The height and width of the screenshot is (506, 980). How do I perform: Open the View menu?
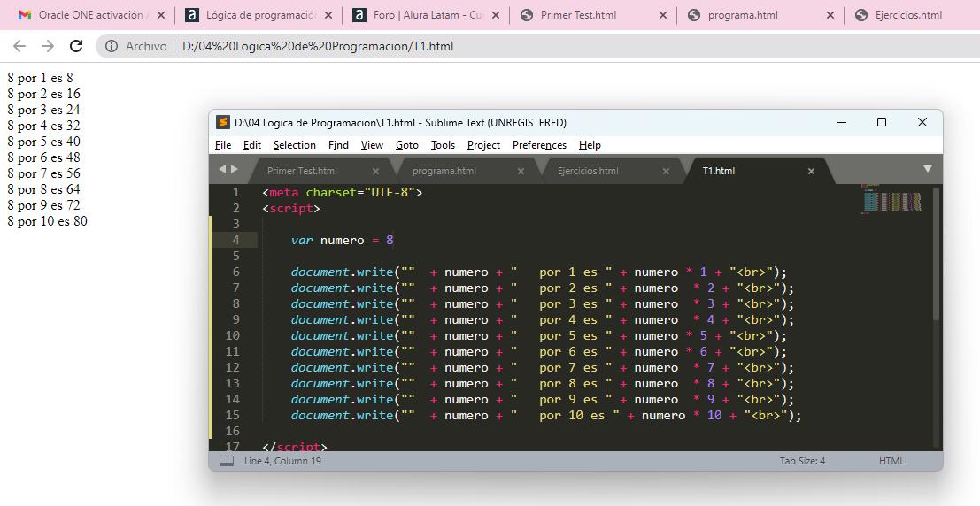[x=372, y=145]
